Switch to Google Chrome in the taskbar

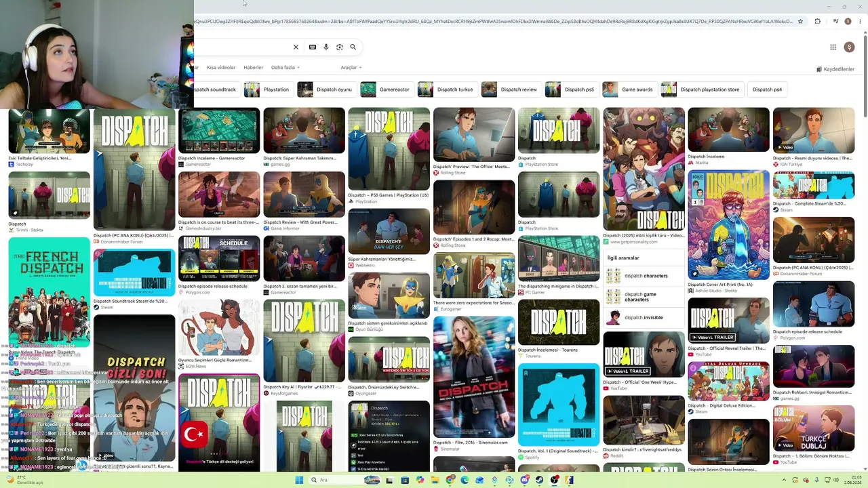point(450,480)
